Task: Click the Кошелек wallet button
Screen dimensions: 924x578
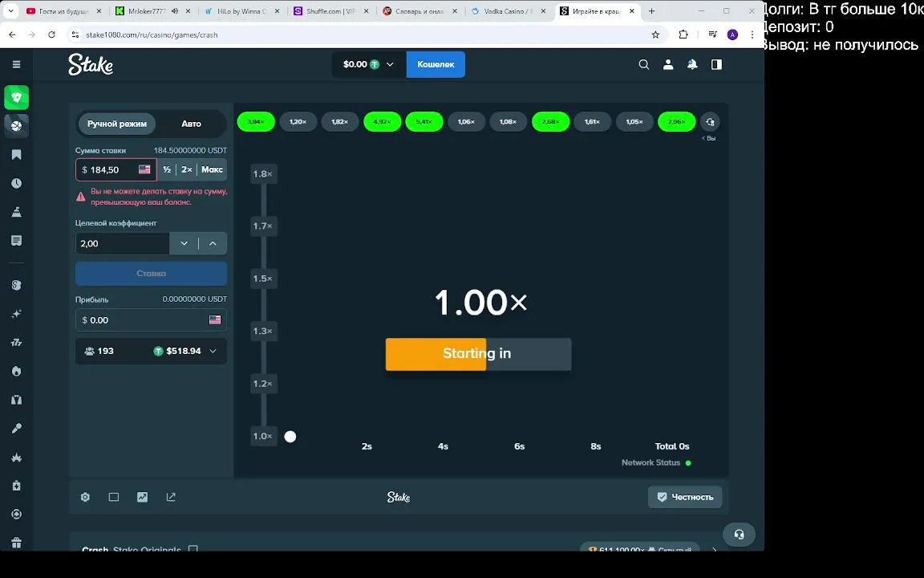Action: [x=436, y=64]
